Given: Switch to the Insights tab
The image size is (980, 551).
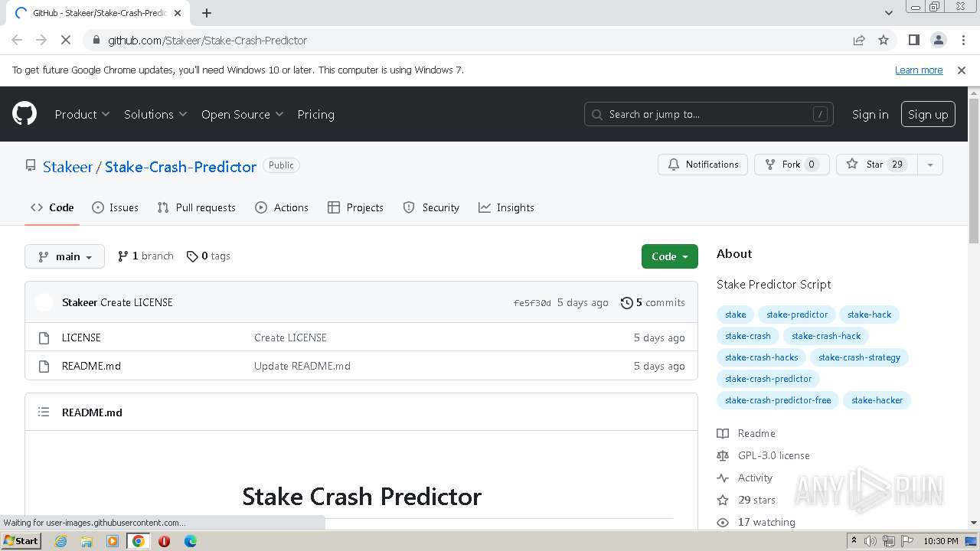Looking at the screenshot, I should coord(506,207).
